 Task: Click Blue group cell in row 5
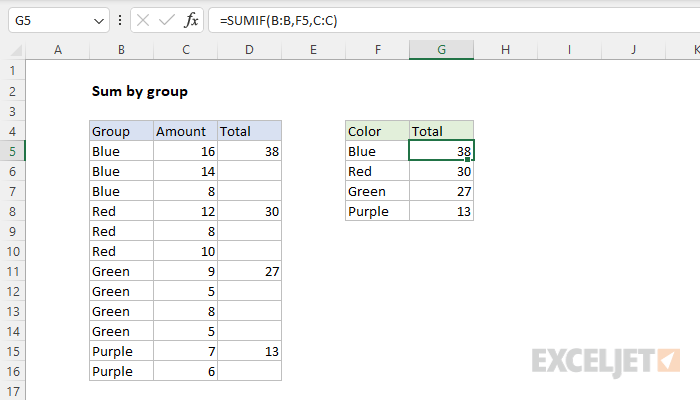point(121,151)
